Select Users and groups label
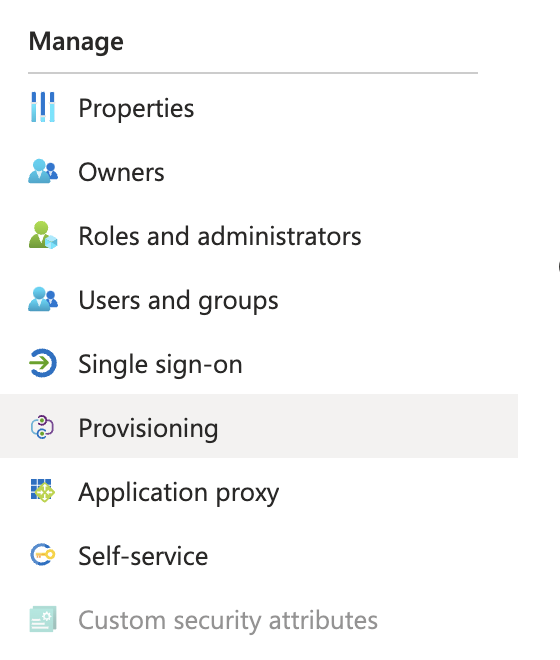The image size is (560, 660). point(179,301)
